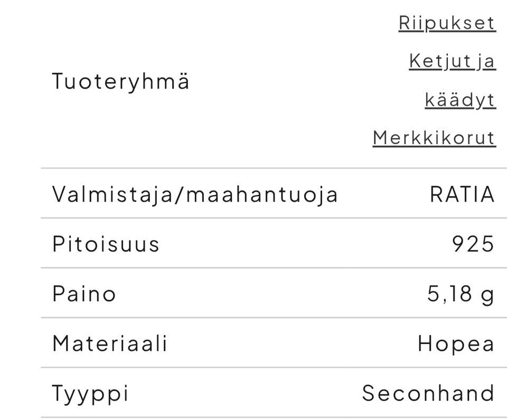507x420 pixels.
Task: Select the Hopea material value
Action: [x=455, y=343]
